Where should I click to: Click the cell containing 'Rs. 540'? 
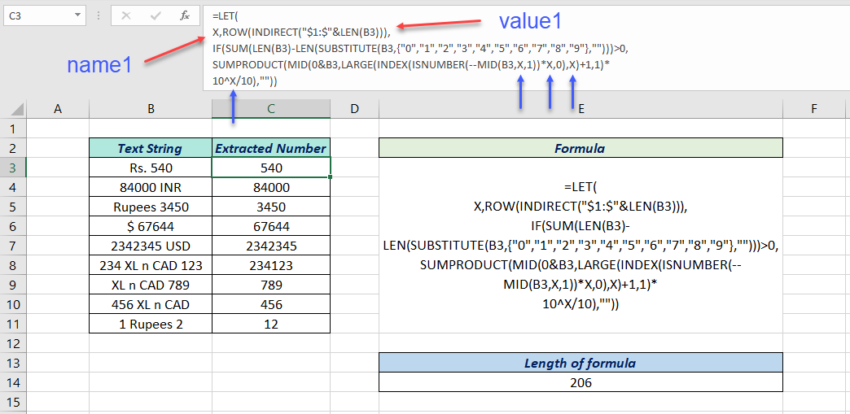150,167
